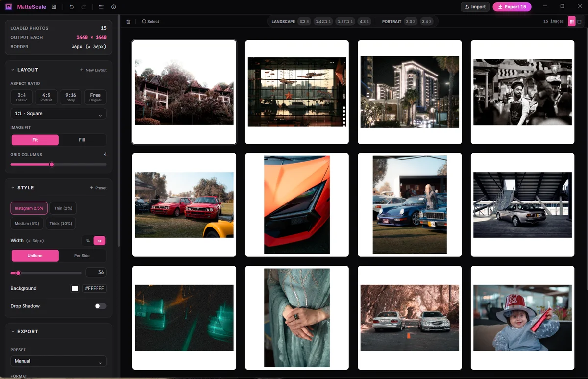Adjust the border width slider
588x379 pixels.
pyautogui.click(x=46, y=273)
